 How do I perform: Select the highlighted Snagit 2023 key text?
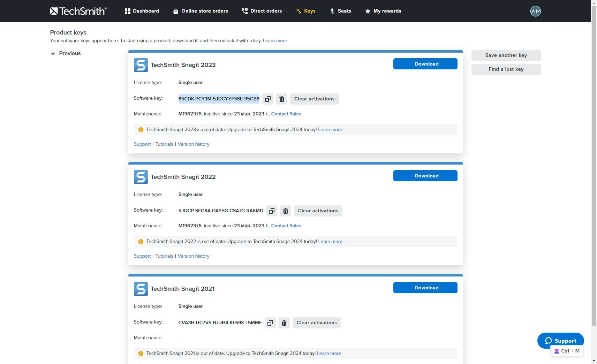[219, 99]
